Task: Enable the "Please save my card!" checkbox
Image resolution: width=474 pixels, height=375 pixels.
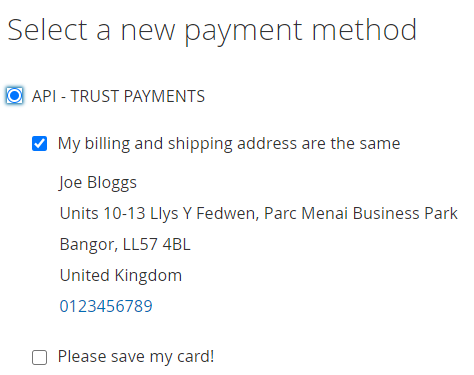Action: click(x=39, y=357)
